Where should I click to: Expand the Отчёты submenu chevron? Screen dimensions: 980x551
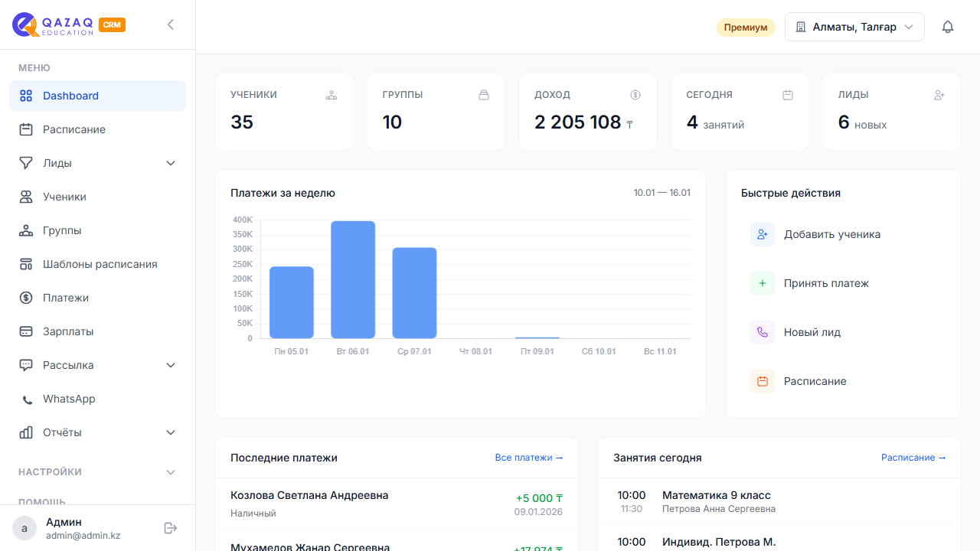tap(171, 432)
